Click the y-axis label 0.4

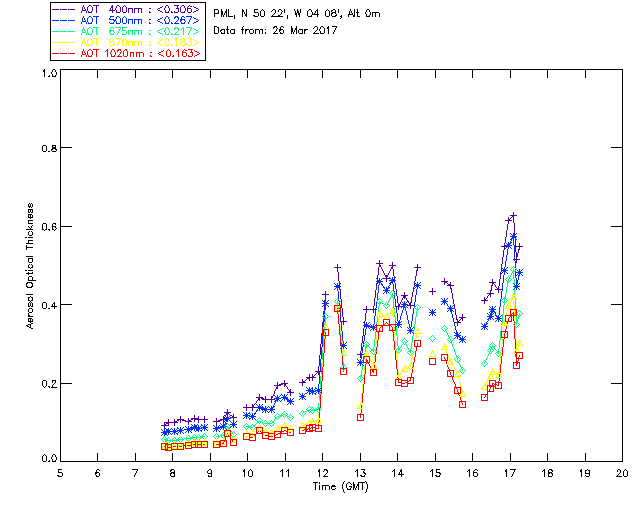49,305
